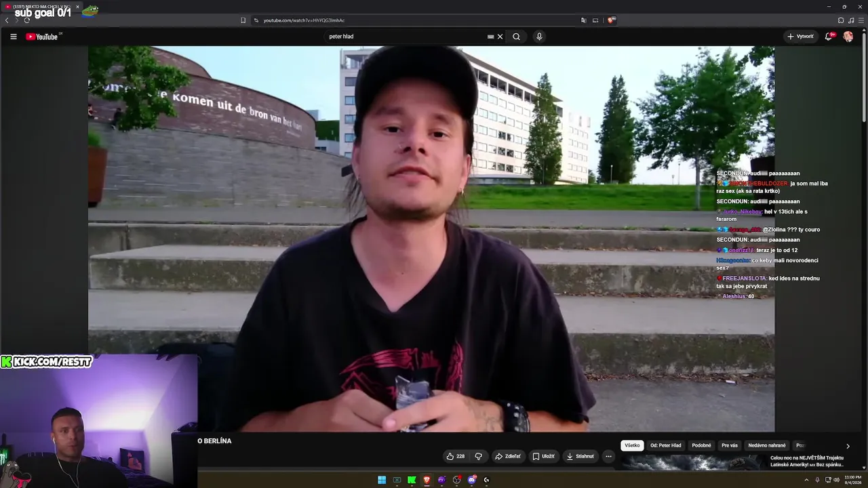
Task: Select the Všetko filter chip
Action: point(632,445)
